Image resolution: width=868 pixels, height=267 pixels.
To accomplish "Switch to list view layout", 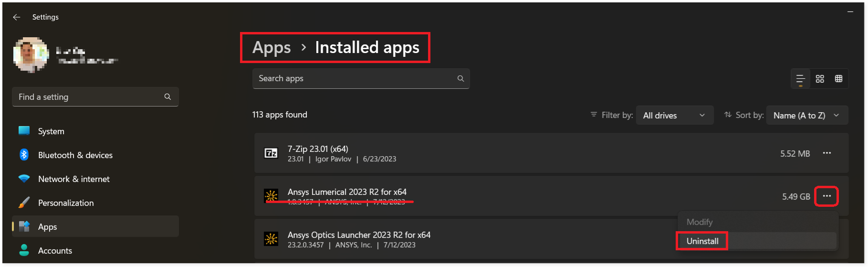I will (x=800, y=79).
